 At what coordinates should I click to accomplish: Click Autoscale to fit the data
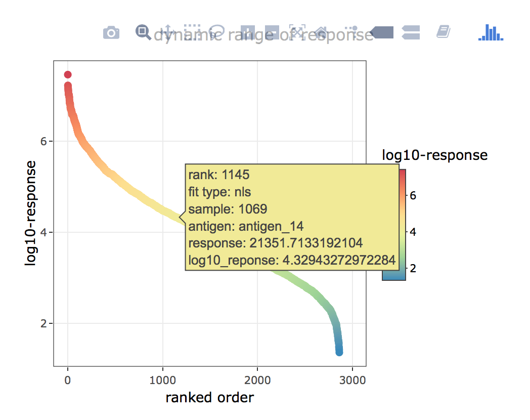(x=296, y=33)
